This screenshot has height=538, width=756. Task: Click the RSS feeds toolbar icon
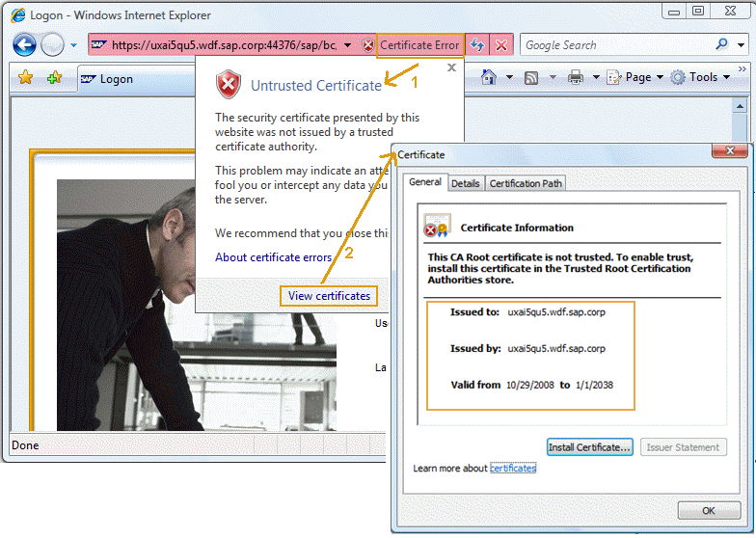531,77
